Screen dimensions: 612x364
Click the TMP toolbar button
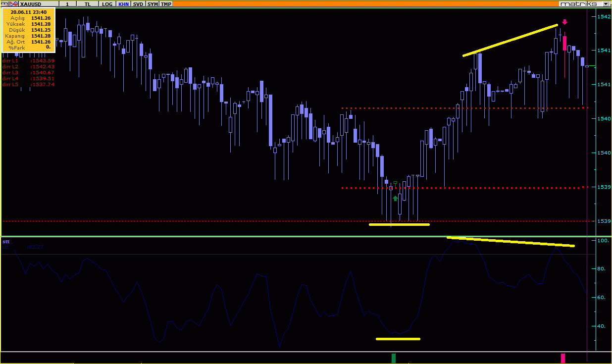(166, 3)
